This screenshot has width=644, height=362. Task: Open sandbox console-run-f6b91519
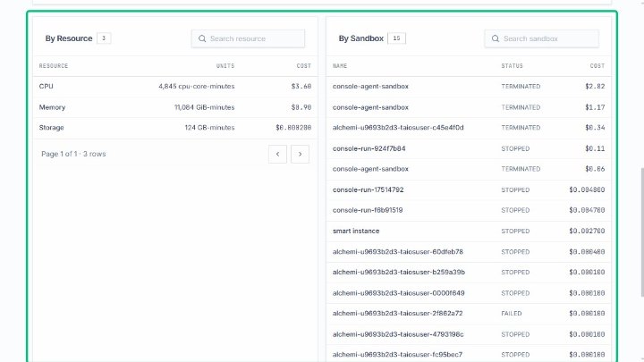click(368, 210)
